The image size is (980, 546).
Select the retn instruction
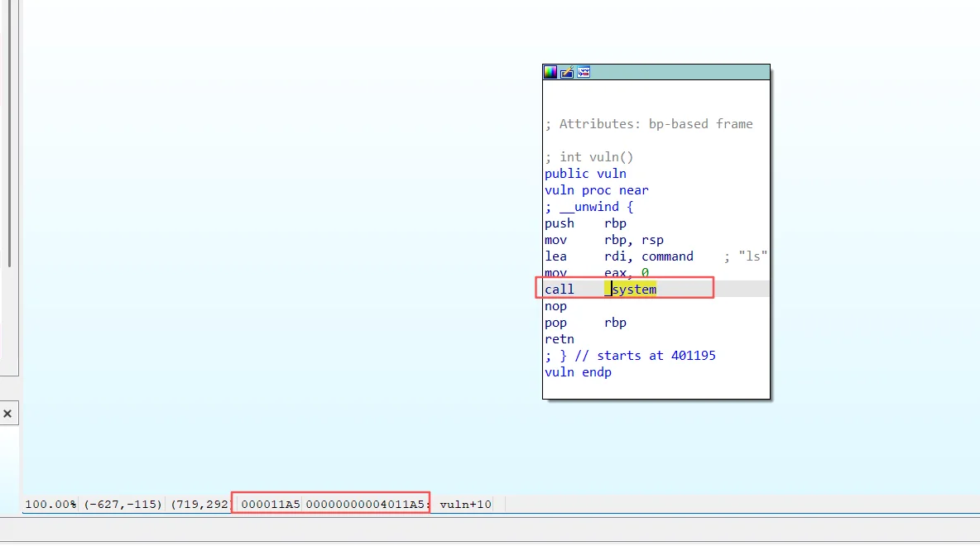(x=560, y=339)
